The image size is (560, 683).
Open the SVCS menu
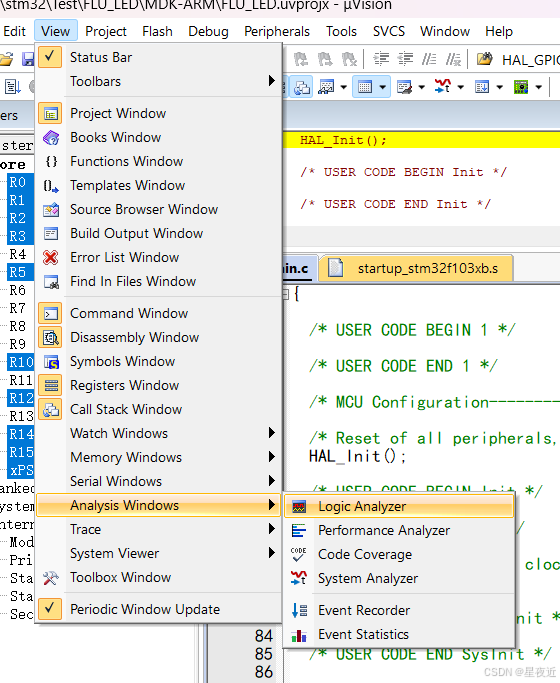(x=389, y=31)
